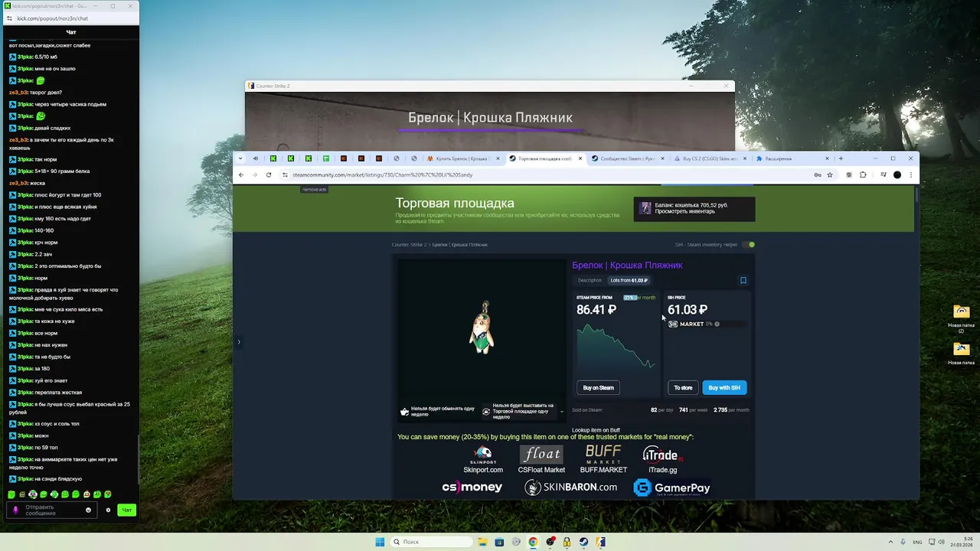Select the 'Торговая площадка' browser tab
This screenshot has height=551, width=980.
(x=544, y=158)
